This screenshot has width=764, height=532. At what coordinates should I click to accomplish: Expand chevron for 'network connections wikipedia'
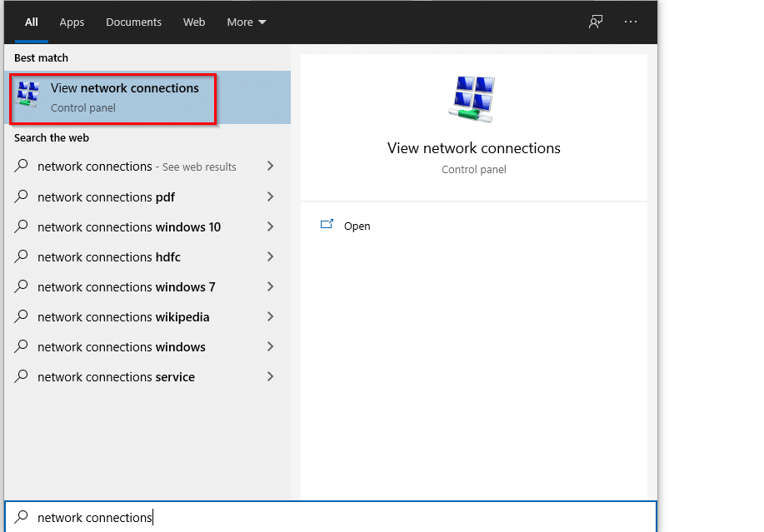[x=271, y=317]
